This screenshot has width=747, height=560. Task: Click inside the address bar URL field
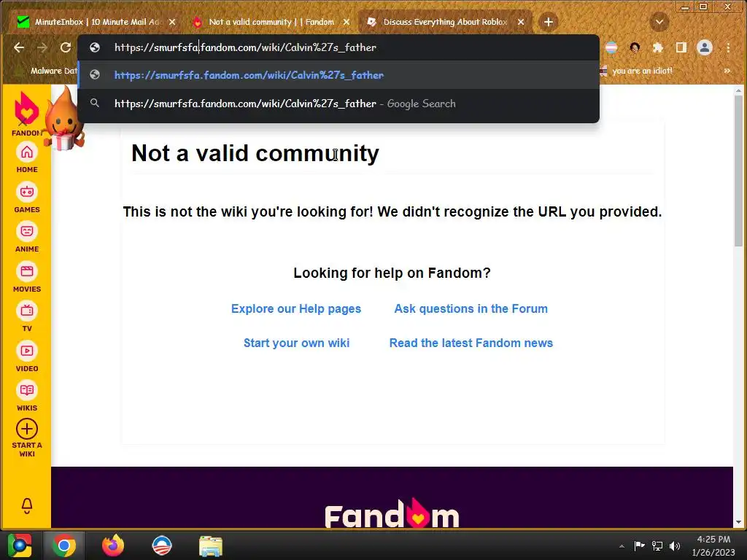point(338,47)
